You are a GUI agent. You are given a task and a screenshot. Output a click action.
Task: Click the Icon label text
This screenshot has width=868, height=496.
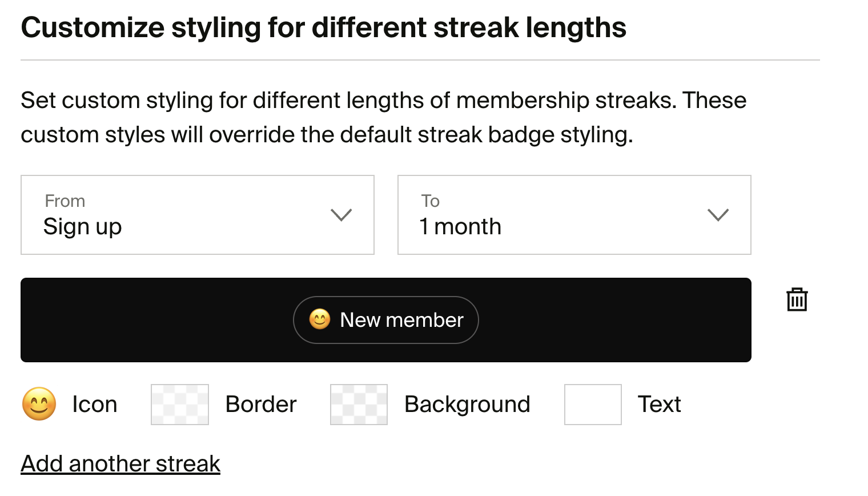click(95, 405)
